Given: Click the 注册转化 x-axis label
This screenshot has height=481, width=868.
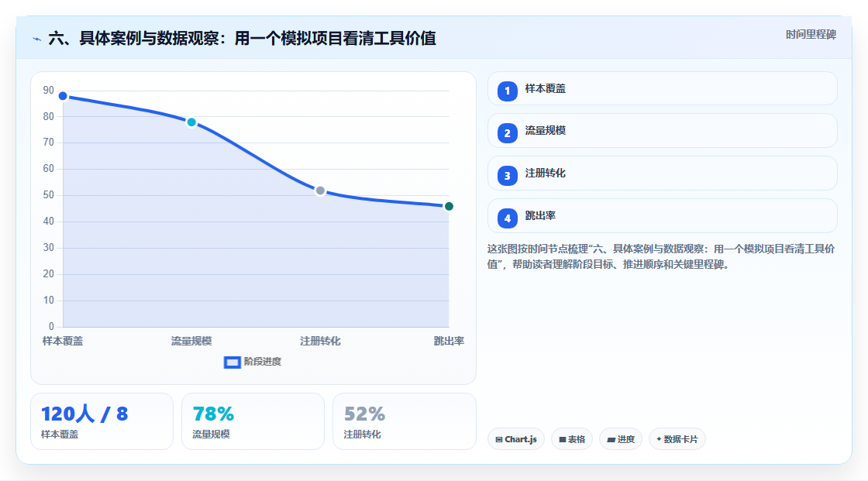Looking at the screenshot, I should [320, 341].
